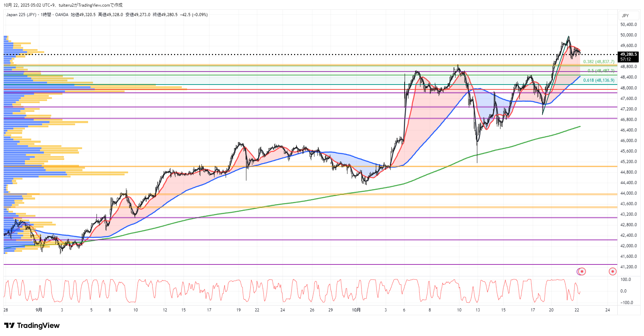Image resolution: width=644 pixels, height=336 pixels.
Task: Click the current price label 49,280.5
Action: point(628,54)
